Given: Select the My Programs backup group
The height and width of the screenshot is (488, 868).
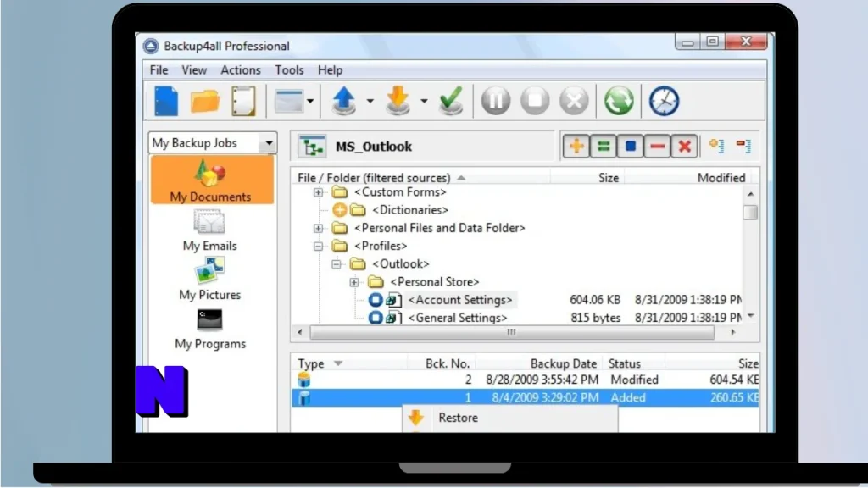Looking at the screenshot, I should [x=210, y=330].
